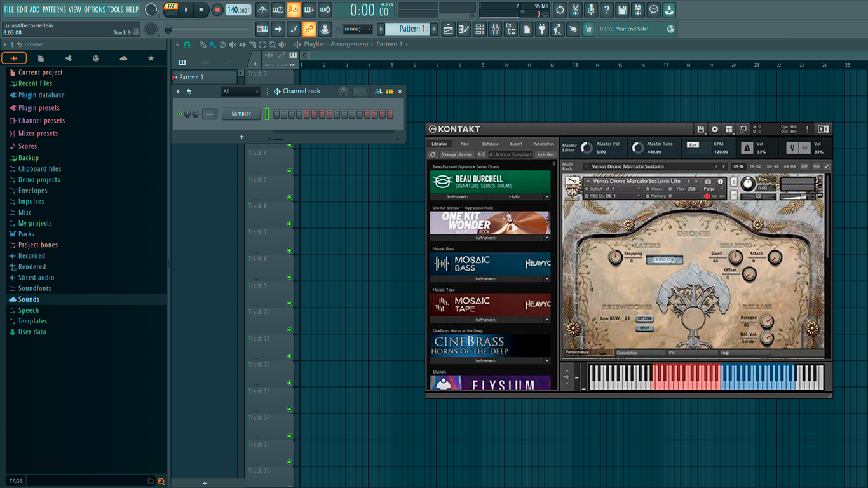Toggle the metronome icon
This screenshot has width=868, height=488.
[262, 10]
